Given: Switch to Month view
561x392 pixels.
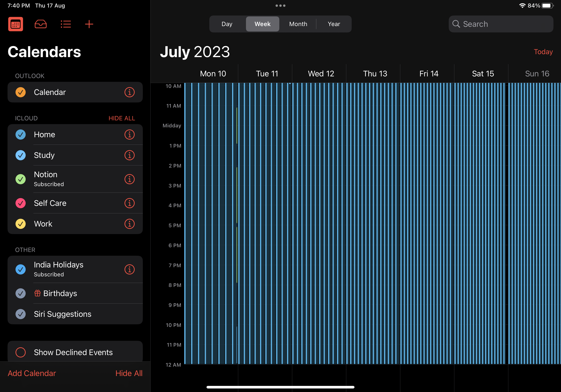Looking at the screenshot, I should 298,24.
